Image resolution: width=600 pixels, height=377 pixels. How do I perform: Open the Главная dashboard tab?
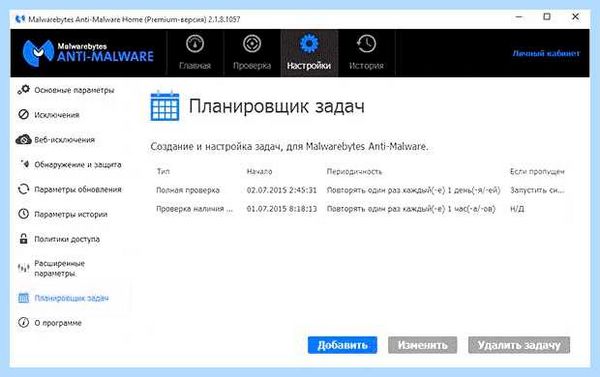pyautogui.click(x=195, y=53)
